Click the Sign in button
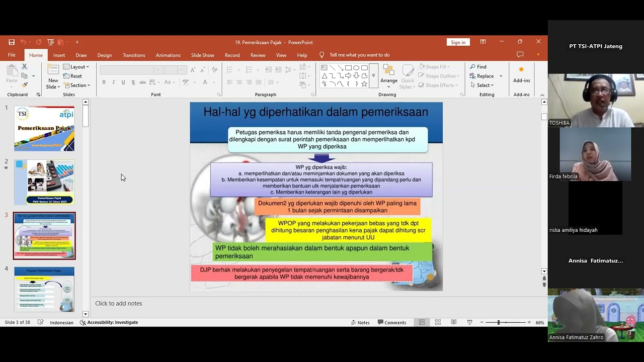The width and height of the screenshot is (644, 362). [458, 42]
